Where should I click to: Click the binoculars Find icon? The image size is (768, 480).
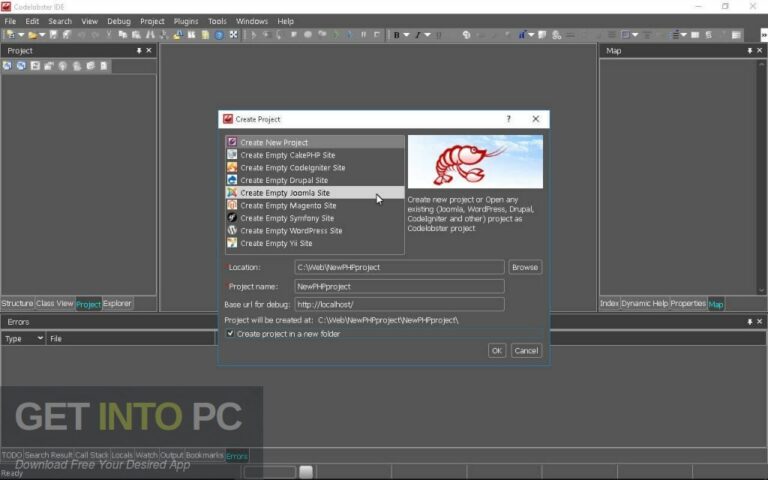[x=150, y=35]
